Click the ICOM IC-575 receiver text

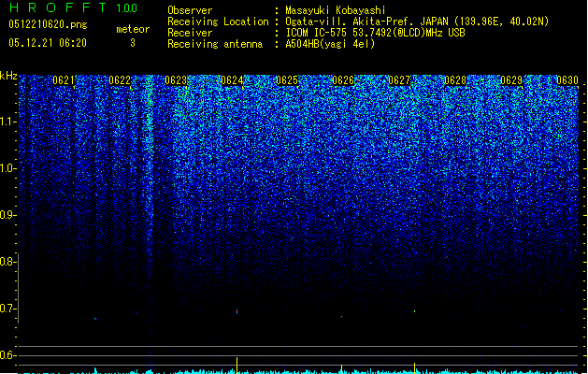click(375, 33)
